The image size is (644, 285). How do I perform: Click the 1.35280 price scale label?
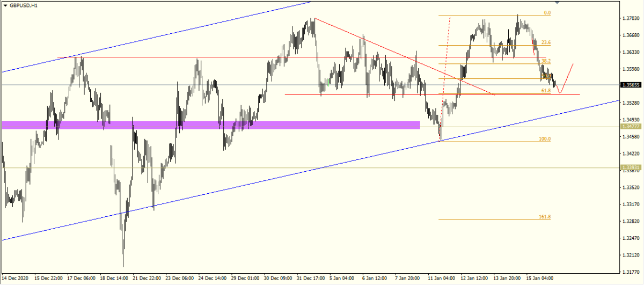(632, 103)
